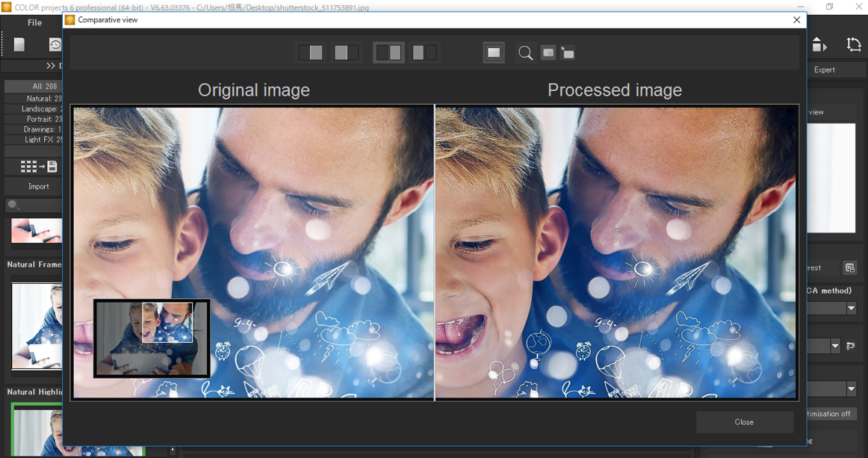This screenshot has width=868, height=458.
Task: Pick the fourth side-by-side layout icon
Action: (x=424, y=52)
